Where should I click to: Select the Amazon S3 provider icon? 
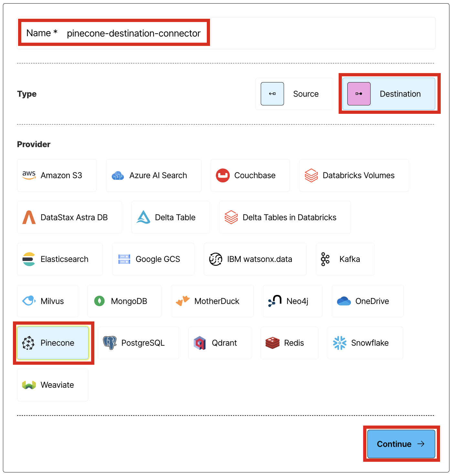click(57, 175)
